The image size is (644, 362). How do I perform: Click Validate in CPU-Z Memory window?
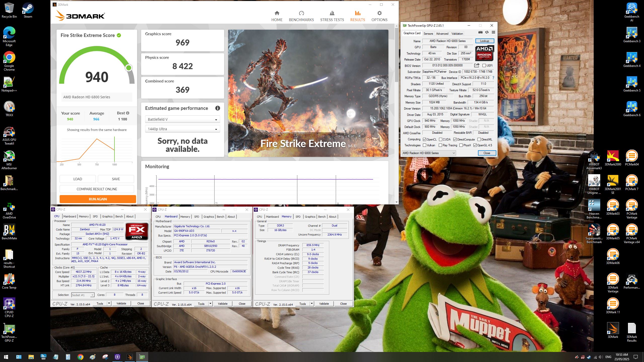[324, 304]
